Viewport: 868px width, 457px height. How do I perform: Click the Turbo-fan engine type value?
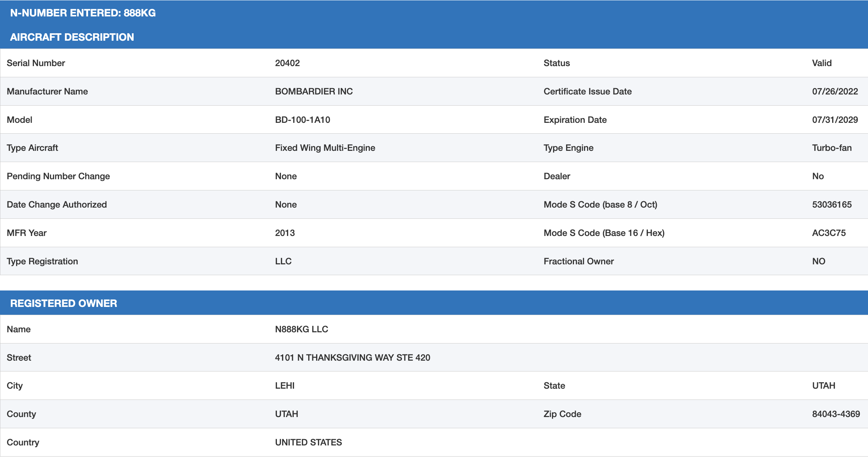[831, 148]
